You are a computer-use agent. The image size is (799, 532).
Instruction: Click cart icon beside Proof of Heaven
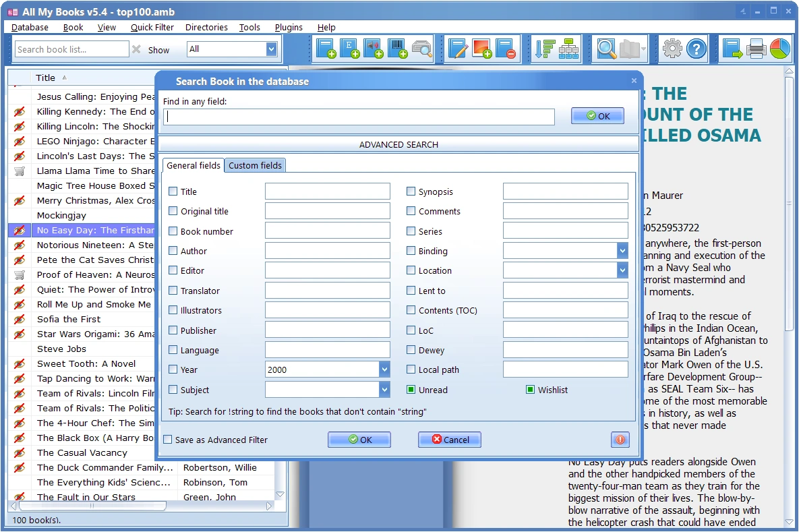tap(20, 274)
